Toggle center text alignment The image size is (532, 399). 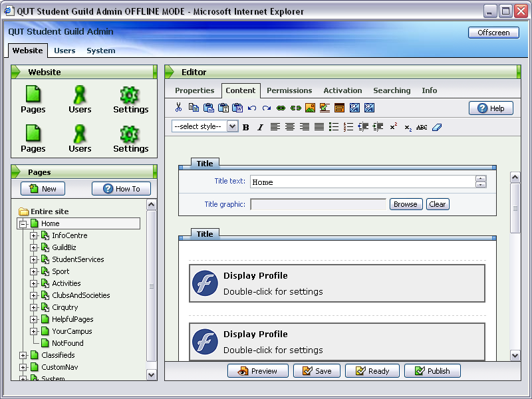(290, 127)
